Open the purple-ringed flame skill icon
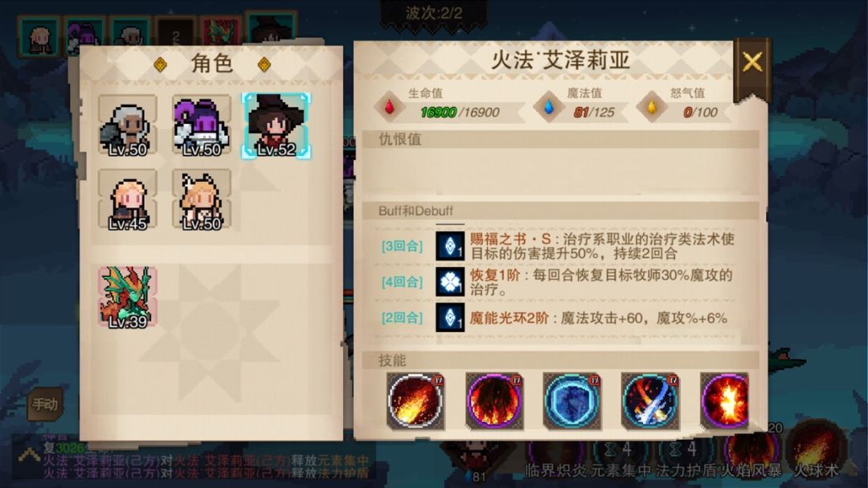This screenshot has height=488, width=868. (x=493, y=401)
